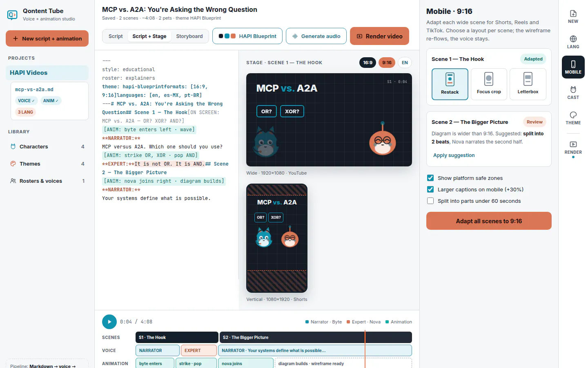Viewport: 588px width, 368px height.
Task: Click the Generate audio button
Action: click(x=316, y=36)
